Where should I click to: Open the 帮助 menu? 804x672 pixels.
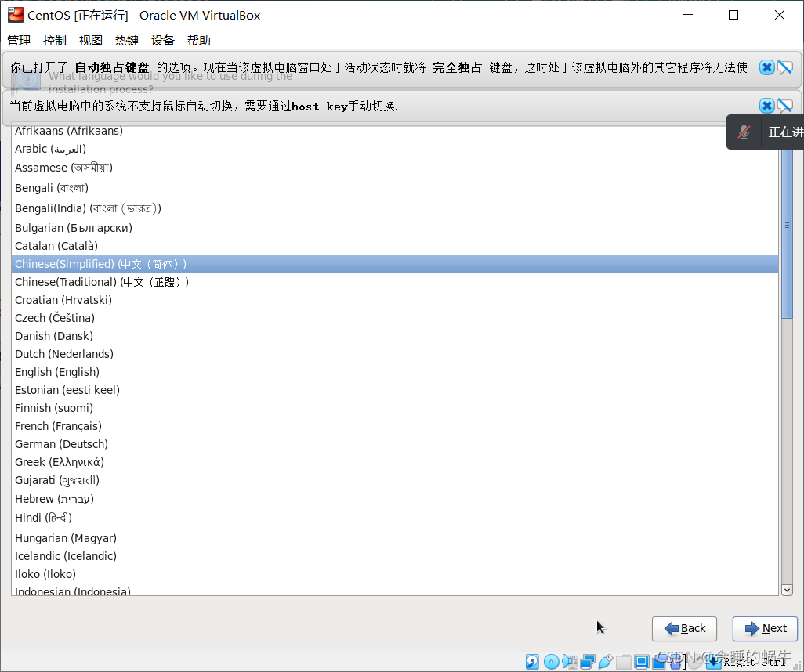(199, 41)
